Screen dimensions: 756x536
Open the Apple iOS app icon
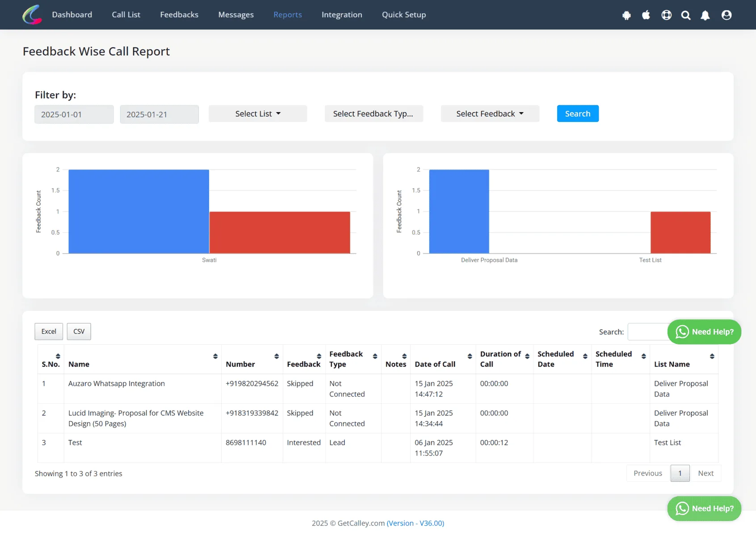646,15
